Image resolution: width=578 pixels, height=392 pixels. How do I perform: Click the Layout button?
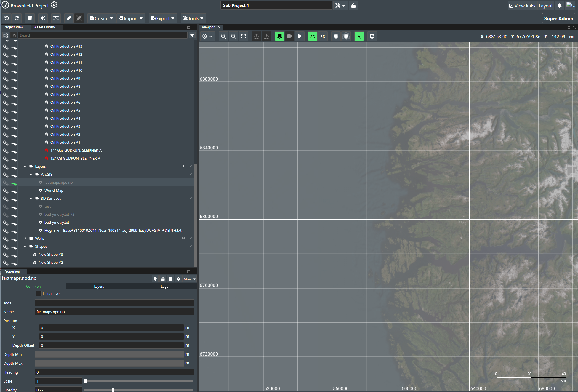click(x=546, y=6)
